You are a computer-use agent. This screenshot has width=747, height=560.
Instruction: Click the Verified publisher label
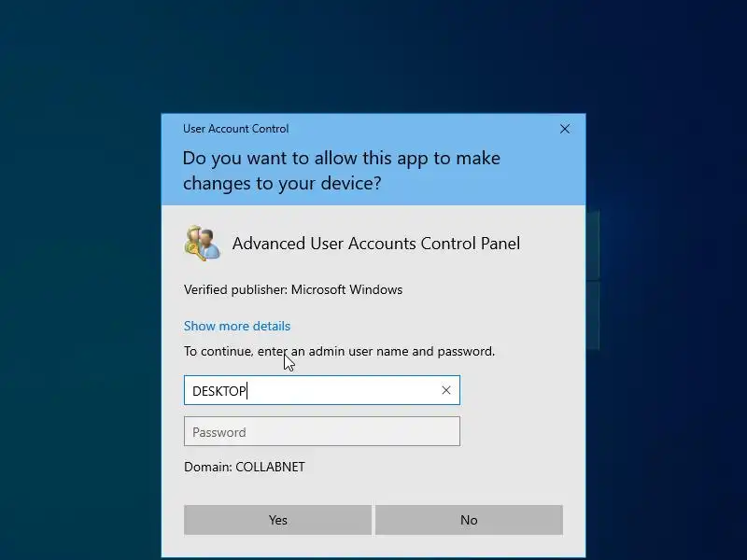pos(235,289)
